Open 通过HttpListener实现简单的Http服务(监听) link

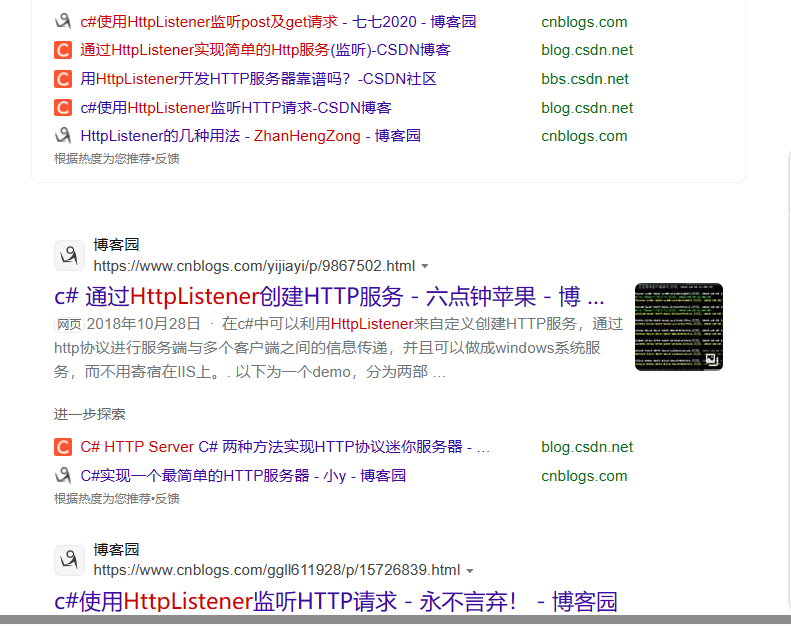click(265, 50)
